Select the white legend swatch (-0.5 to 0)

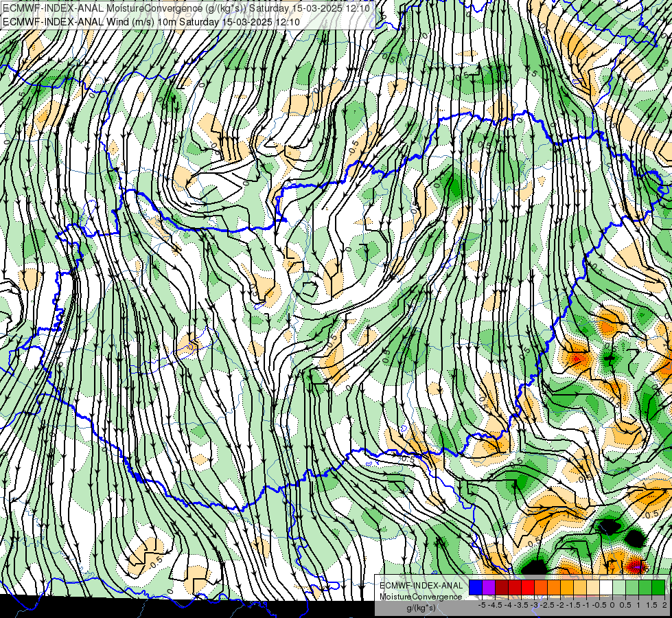[x=606, y=588]
